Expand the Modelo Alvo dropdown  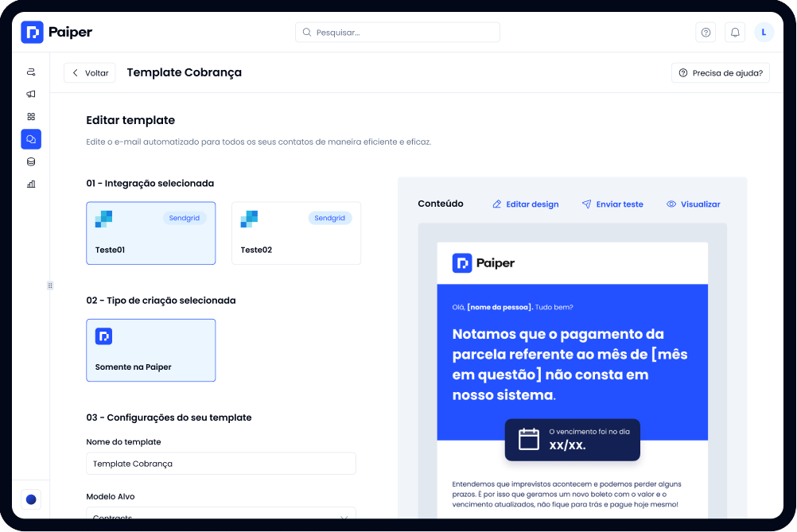(221, 513)
